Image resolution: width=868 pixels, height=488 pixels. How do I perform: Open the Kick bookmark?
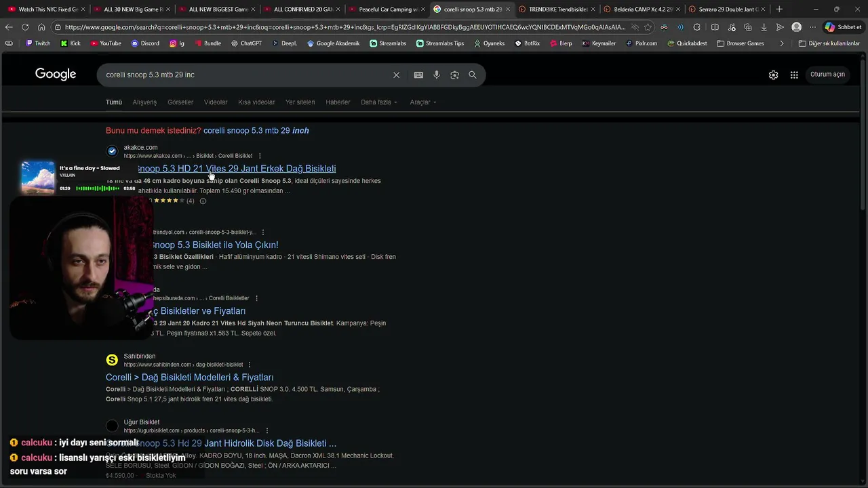[71, 43]
